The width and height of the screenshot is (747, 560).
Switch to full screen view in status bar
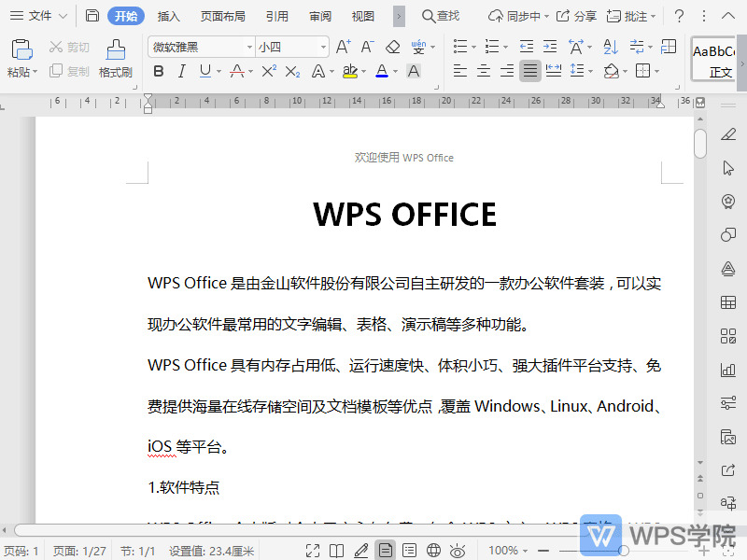[x=313, y=550]
